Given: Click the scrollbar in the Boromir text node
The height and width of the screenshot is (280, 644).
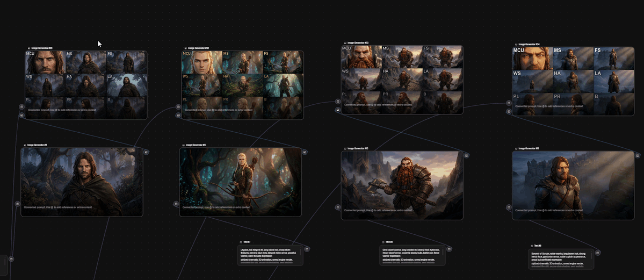Looking at the screenshot, I should 591,255.
